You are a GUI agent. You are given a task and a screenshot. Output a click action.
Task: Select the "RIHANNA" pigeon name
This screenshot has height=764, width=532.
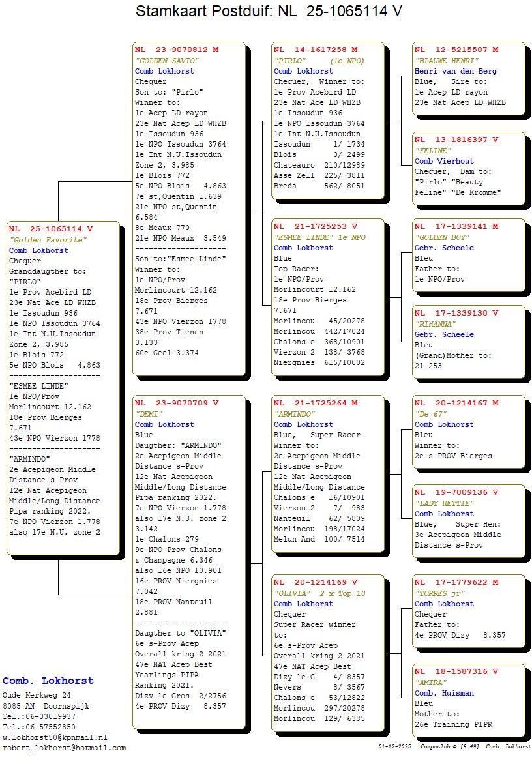point(436,324)
